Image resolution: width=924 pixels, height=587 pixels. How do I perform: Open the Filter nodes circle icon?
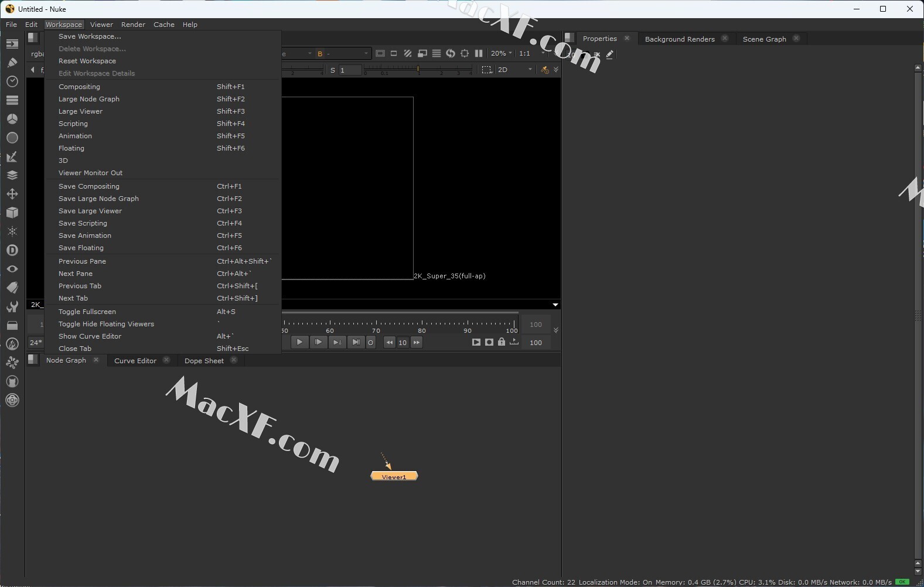tap(12, 137)
